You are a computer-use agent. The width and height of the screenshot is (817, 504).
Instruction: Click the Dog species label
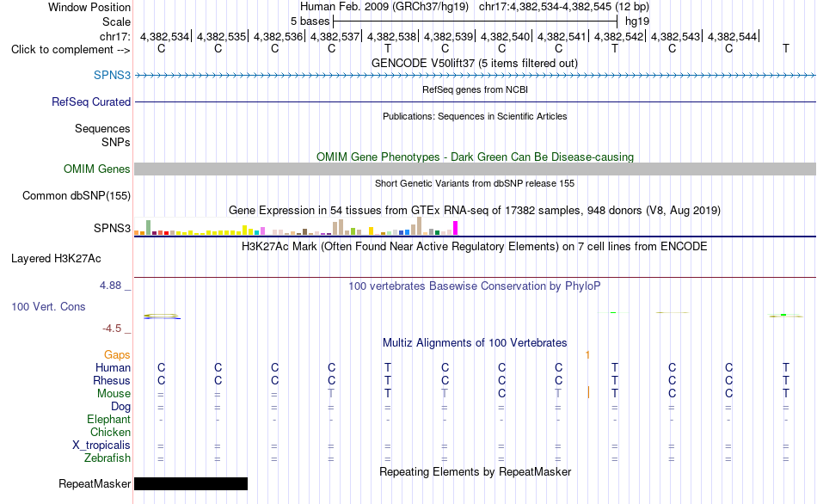click(120, 407)
